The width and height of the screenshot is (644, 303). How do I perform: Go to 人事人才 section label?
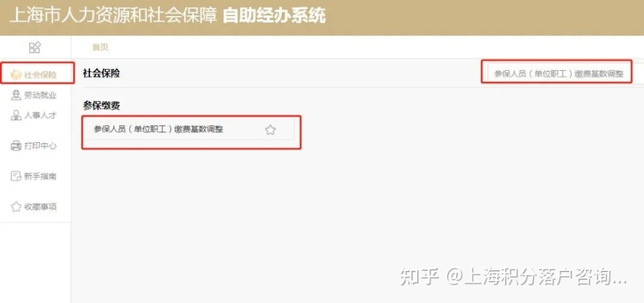pos(40,116)
